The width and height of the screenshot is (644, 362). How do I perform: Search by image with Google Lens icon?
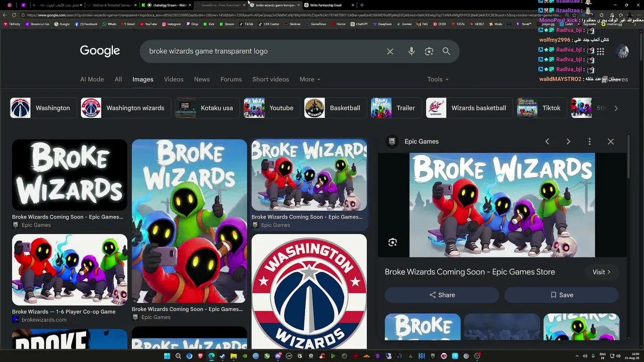tap(429, 51)
